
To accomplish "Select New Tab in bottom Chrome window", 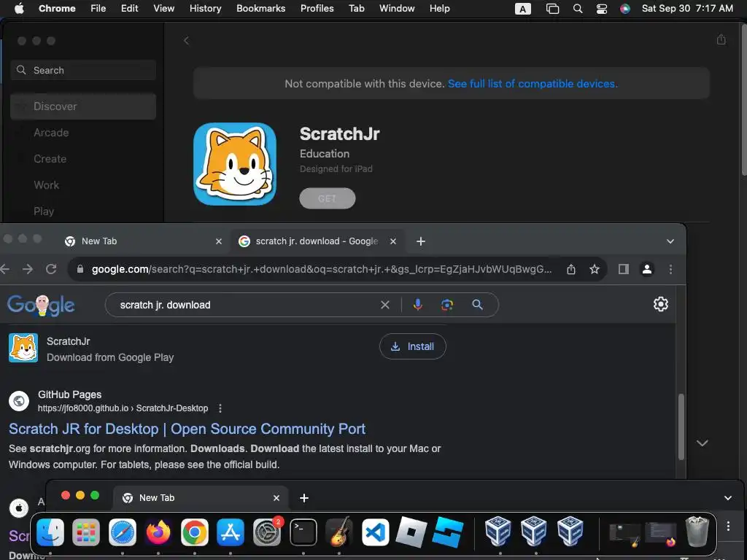I will (x=201, y=498).
